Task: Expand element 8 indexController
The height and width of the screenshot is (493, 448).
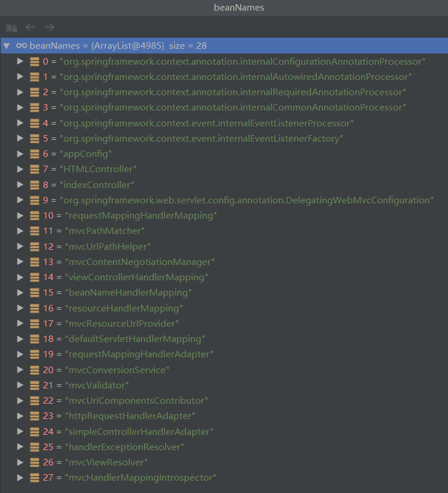Action: 20,185
